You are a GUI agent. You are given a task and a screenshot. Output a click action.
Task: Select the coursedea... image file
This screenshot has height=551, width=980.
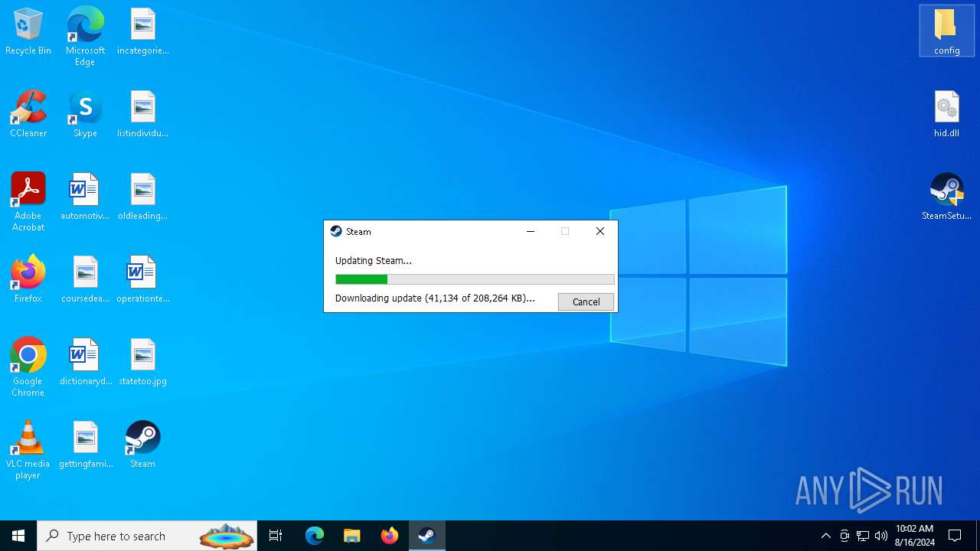pyautogui.click(x=85, y=280)
